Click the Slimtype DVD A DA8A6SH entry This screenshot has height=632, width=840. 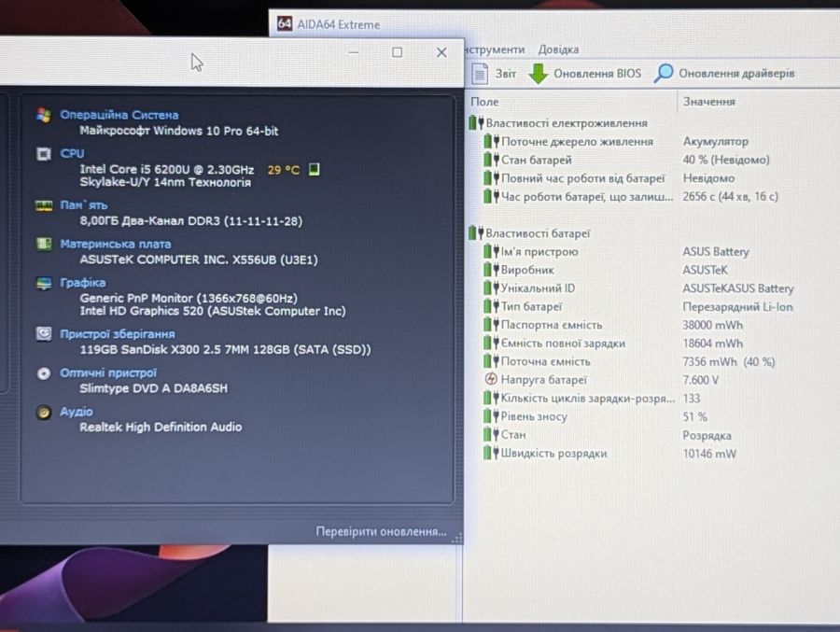coord(153,388)
